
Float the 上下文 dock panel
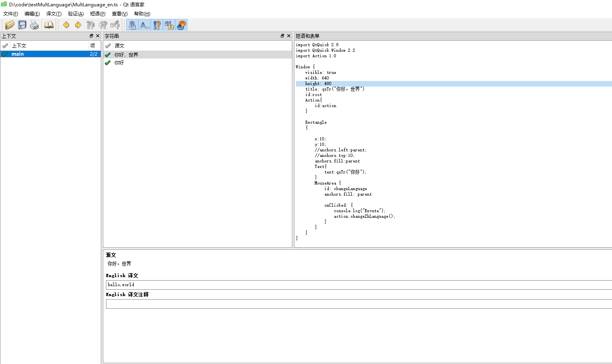(x=91, y=36)
